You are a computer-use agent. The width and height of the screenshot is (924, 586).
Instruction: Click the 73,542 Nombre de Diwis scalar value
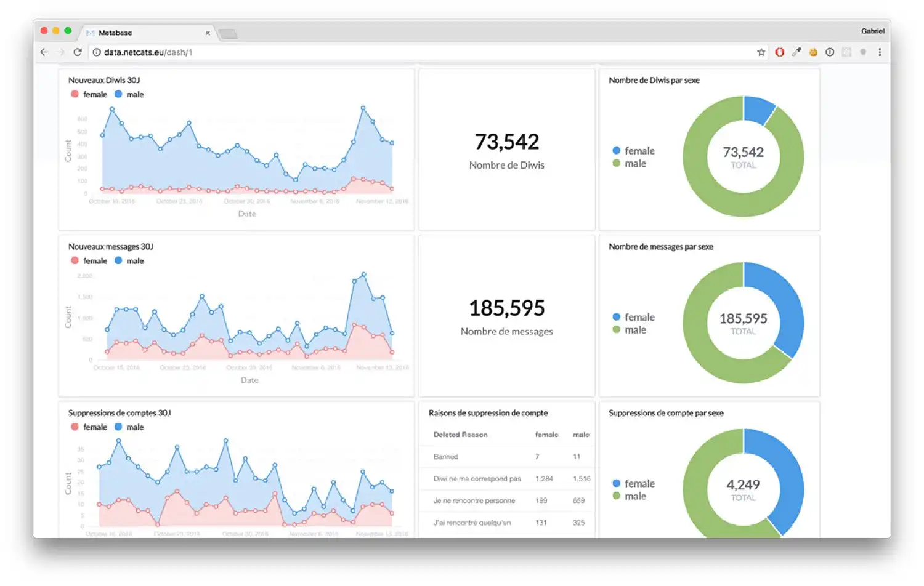point(507,142)
